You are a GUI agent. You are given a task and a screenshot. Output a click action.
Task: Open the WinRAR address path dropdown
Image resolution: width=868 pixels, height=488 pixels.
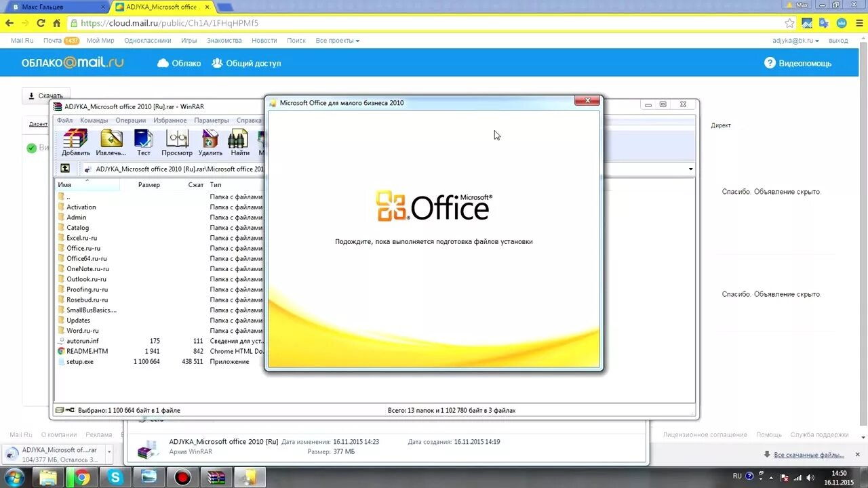tap(690, 169)
